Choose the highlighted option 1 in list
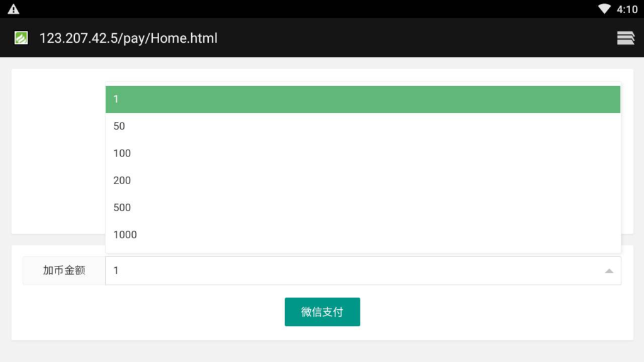 363,99
